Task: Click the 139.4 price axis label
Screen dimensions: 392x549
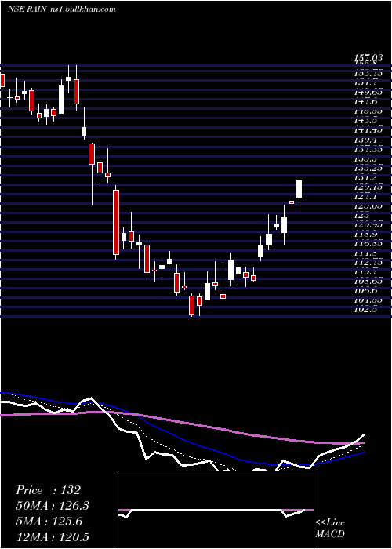Action: click(365, 140)
